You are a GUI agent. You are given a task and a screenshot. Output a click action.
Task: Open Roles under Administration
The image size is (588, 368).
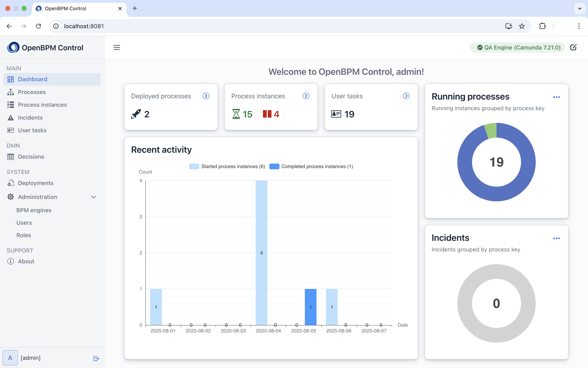tap(23, 235)
